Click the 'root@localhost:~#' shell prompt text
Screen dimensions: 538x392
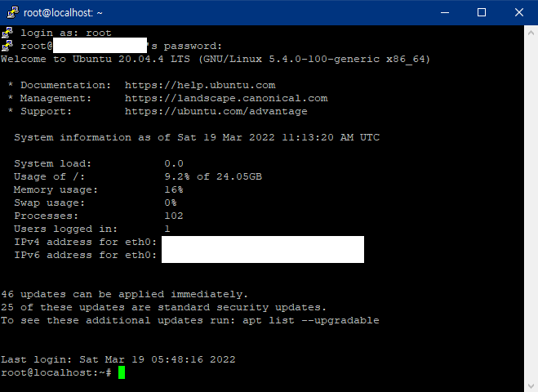(56, 372)
